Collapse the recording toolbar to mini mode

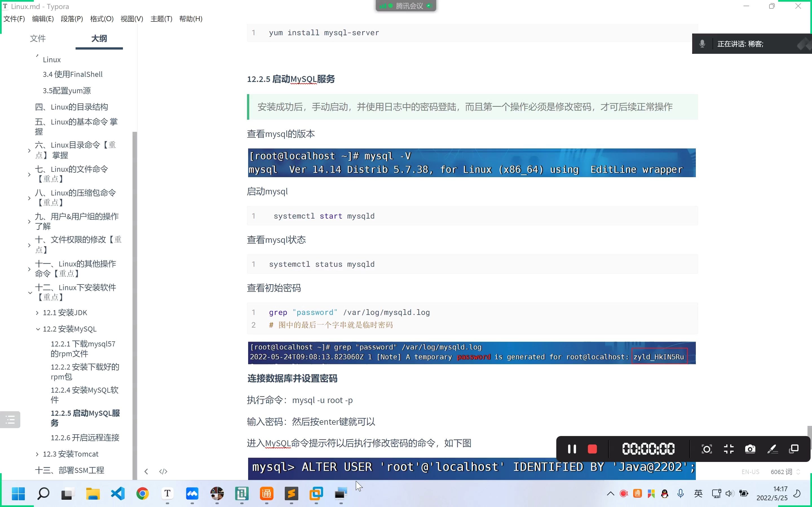tap(729, 449)
